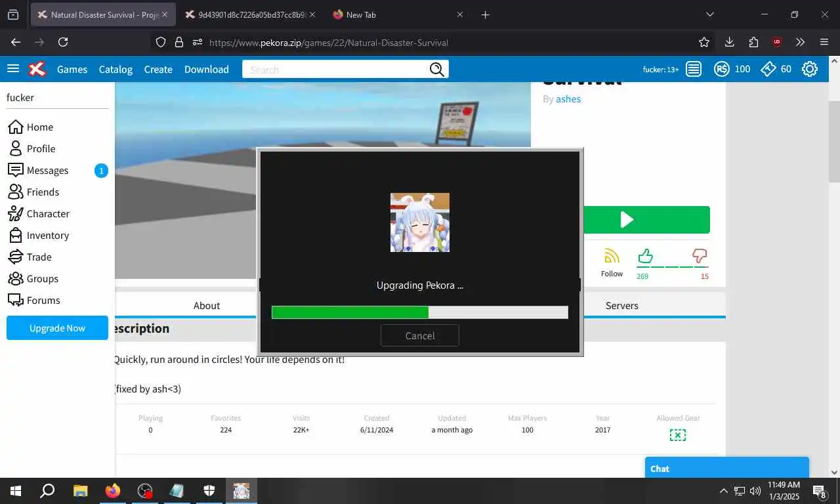The image size is (840, 504).
Task: Switch to the About tab
Action: tap(207, 305)
